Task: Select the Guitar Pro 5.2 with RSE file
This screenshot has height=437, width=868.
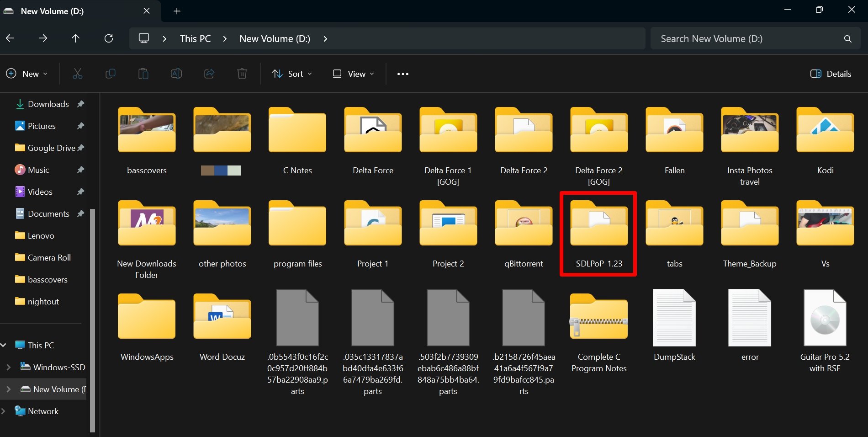Action: point(825,331)
